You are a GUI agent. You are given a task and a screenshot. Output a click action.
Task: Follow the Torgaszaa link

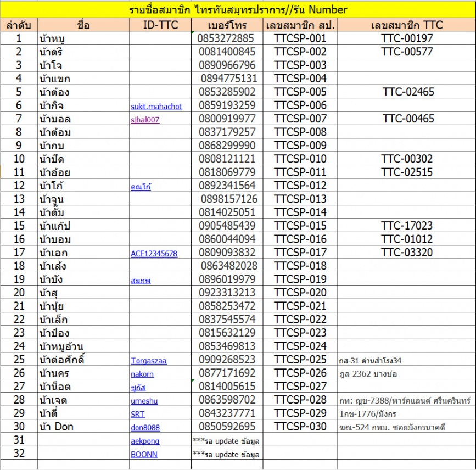(x=148, y=361)
